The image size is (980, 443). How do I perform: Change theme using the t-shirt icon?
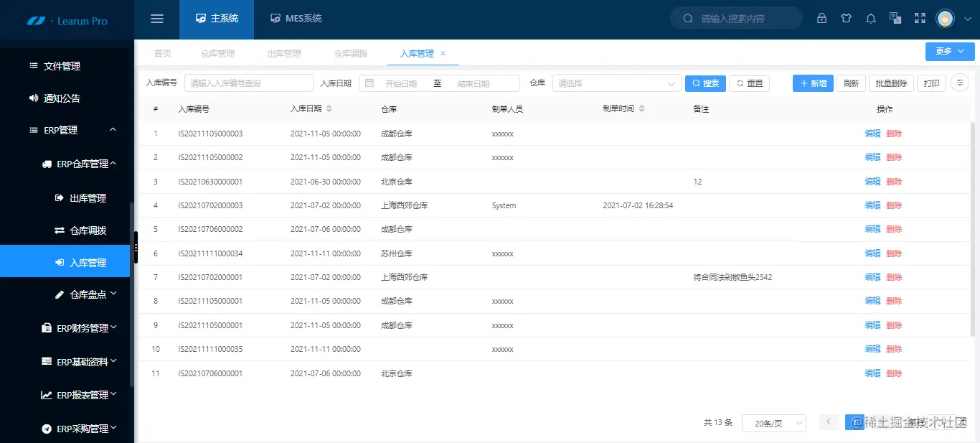point(846,18)
